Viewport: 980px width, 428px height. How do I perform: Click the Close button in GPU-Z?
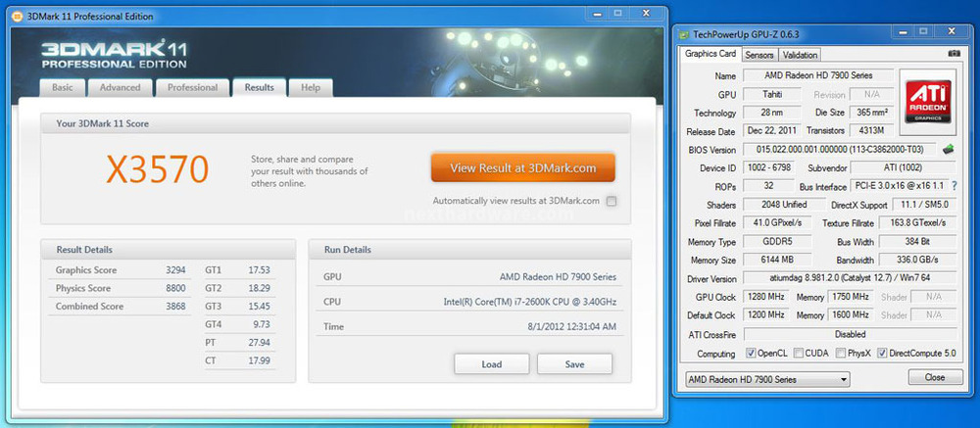[x=935, y=377]
